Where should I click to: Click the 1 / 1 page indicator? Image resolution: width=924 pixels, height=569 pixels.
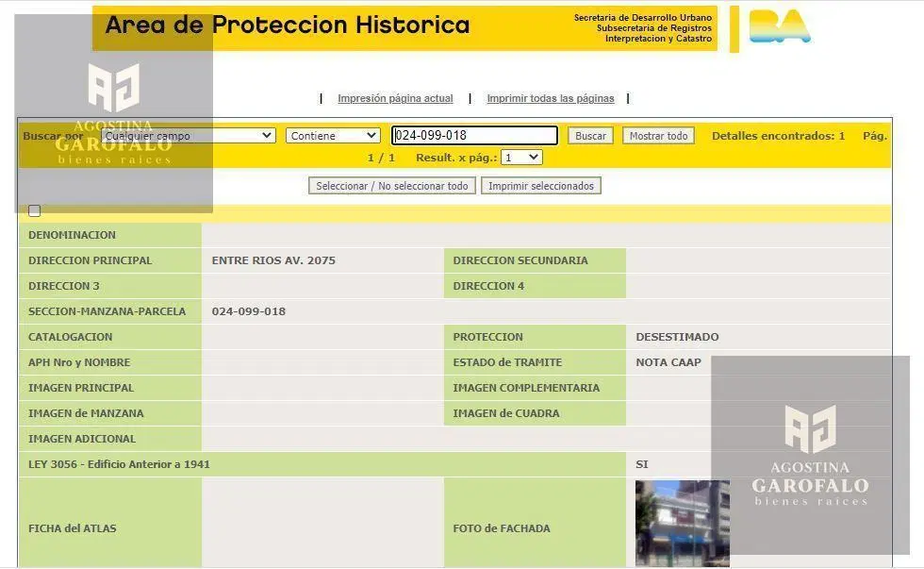click(x=381, y=158)
